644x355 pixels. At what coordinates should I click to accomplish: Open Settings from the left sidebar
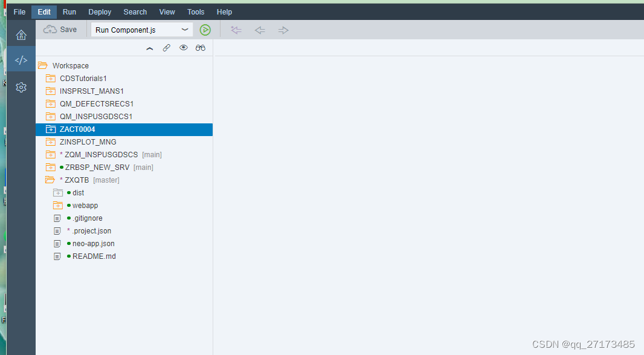click(x=21, y=87)
